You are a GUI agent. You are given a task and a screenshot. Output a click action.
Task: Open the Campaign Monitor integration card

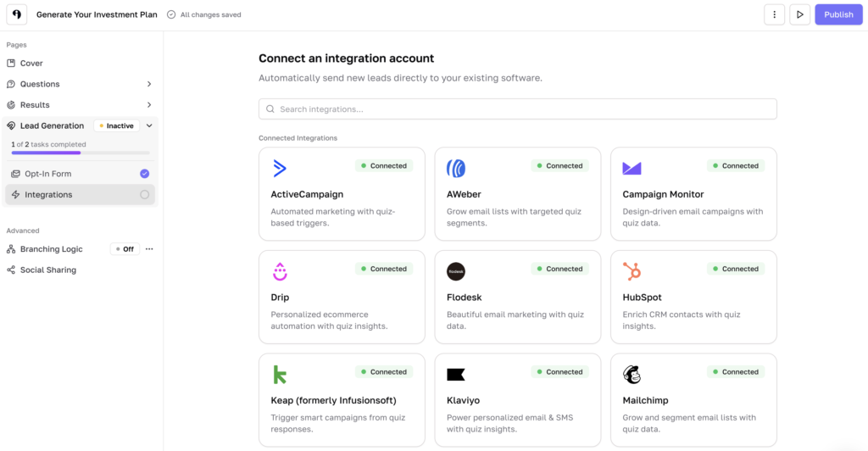pos(693,193)
